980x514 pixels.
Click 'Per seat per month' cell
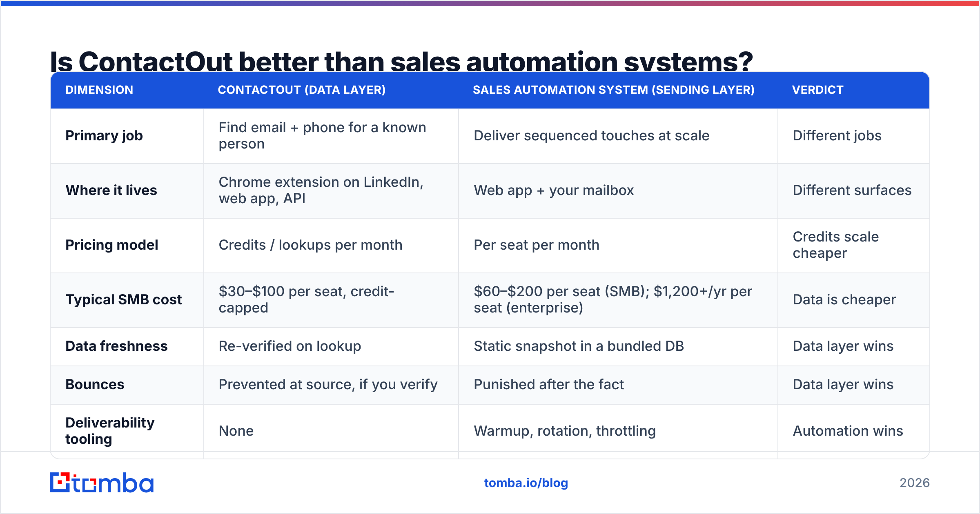click(x=537, y=245)
